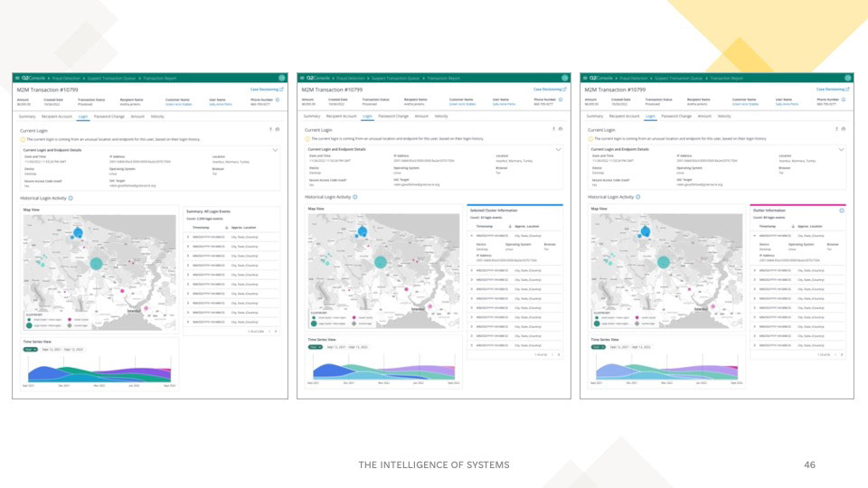This screenshot has width=868, height=488.
Task: Click the date range field in left mockup's Time Series
Action: [x=62, y=350]
